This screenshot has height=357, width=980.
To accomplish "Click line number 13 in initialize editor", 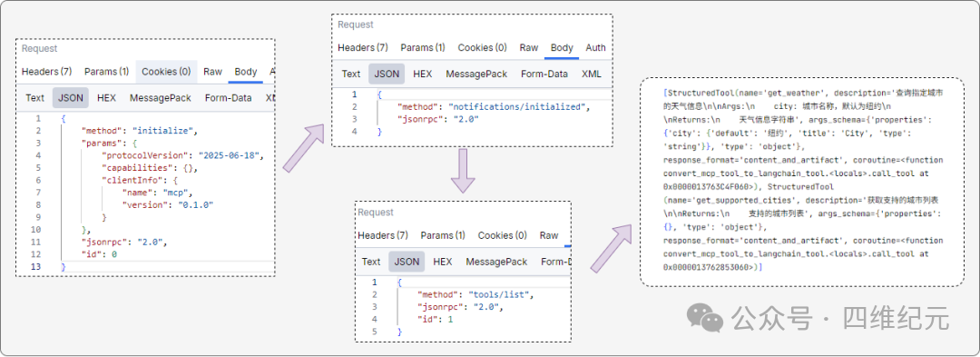I will [36, 267].
